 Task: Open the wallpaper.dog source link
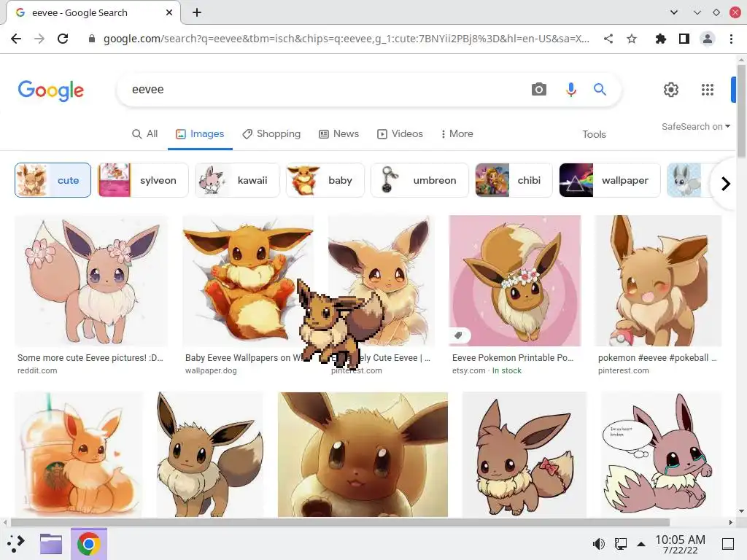tap(211, 370)
